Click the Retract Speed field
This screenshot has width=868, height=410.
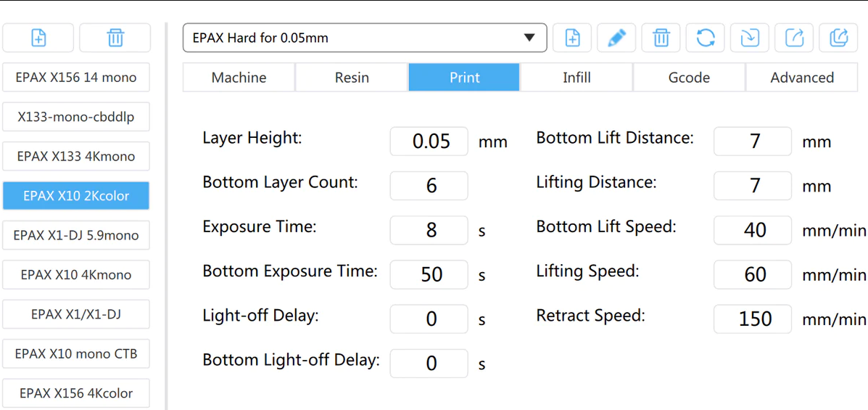point(753,319)
